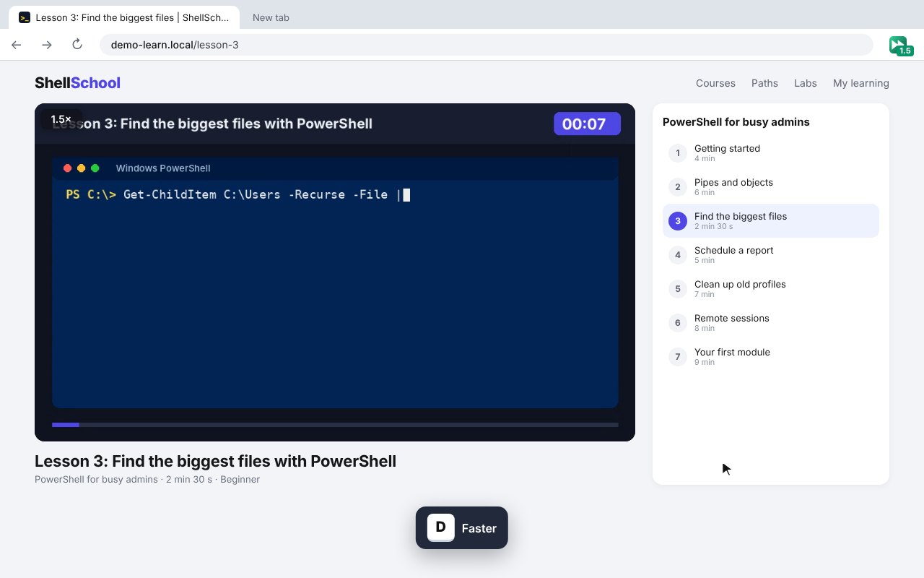The width and height of the screenshot is (924, 578).
Task: Click the green dot in PowerShell window
Action: click(x=95, y=168)
